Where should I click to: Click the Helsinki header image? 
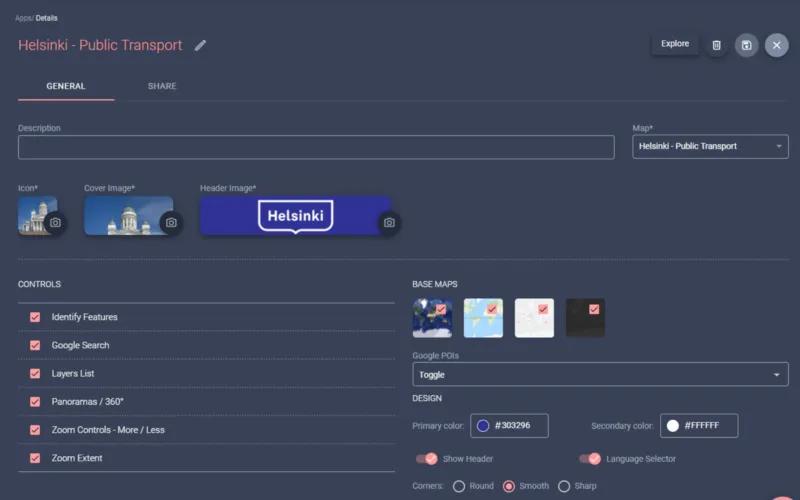click(295, 216)
